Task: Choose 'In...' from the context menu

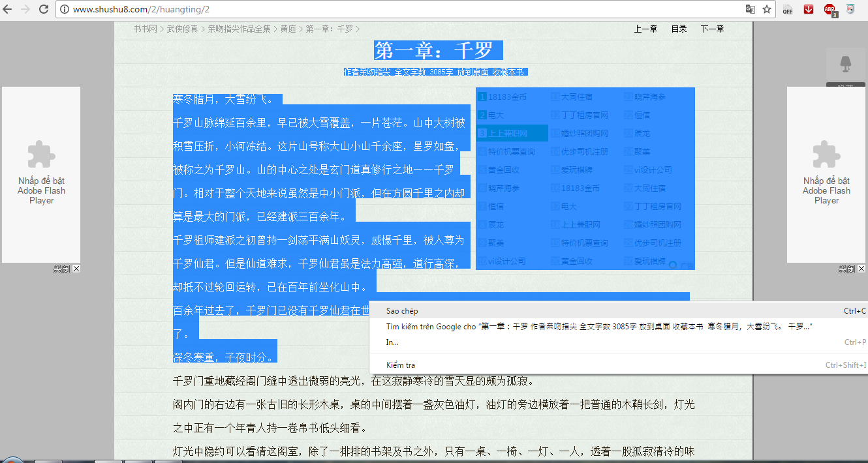Action: pyautogui.click(x=392, y=342)
